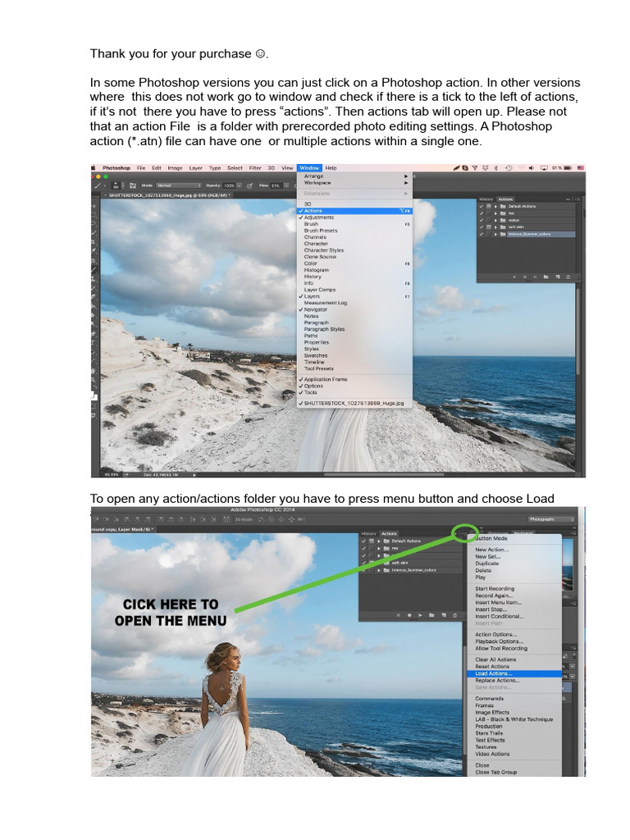Toggle the soft skin set checkmark in Window-menu screenshot
630x840 pixels.
coord(481,227)
